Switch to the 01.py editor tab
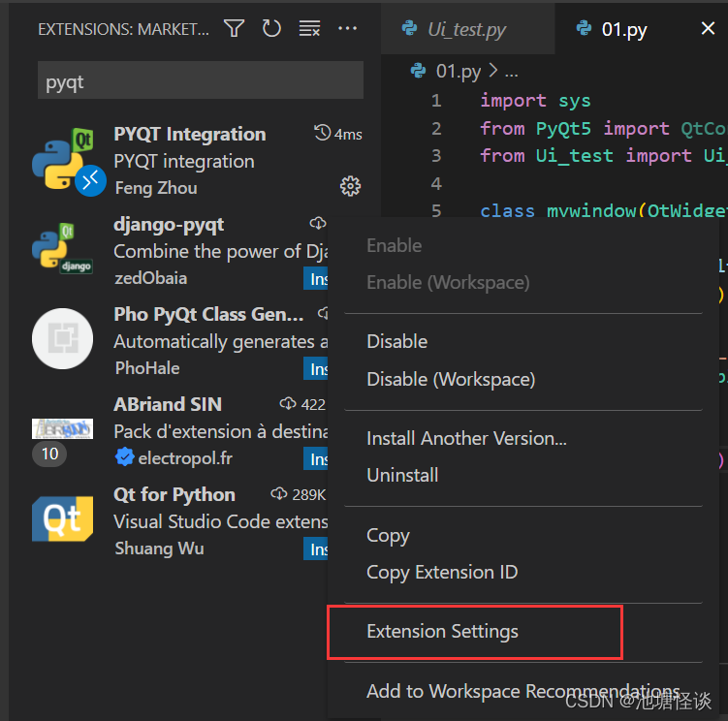 click(623, 29)
